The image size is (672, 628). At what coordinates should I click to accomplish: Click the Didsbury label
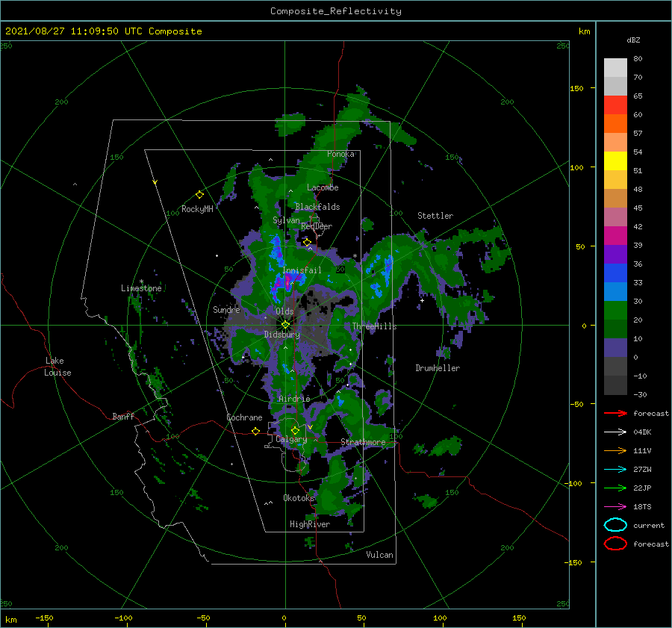pyautogui.click(x=281, y=335)
